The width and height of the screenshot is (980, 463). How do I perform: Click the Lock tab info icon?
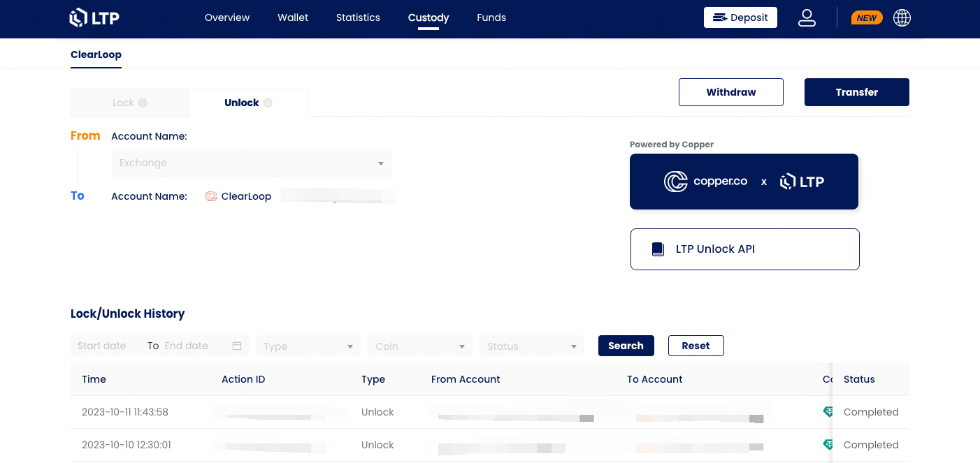[143, 103]
